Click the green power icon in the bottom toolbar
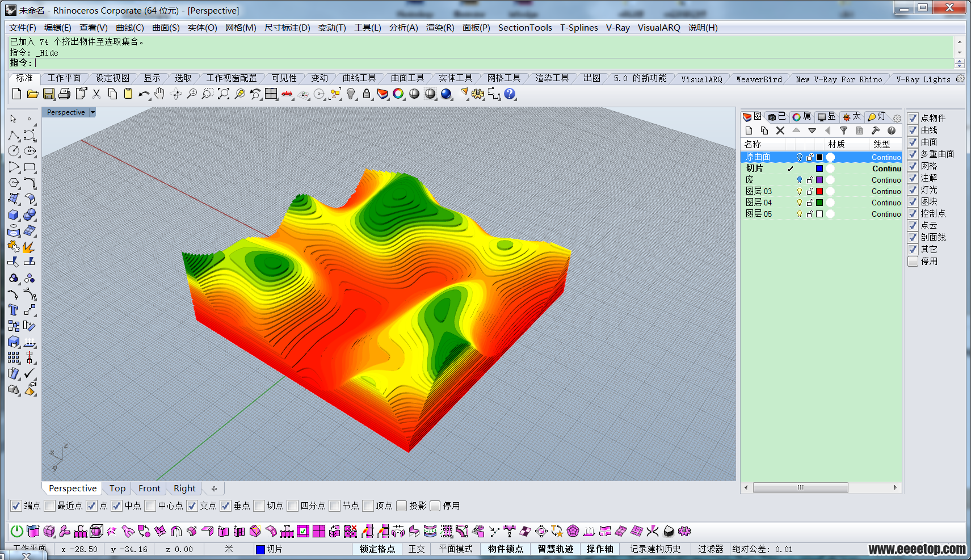 17,531
